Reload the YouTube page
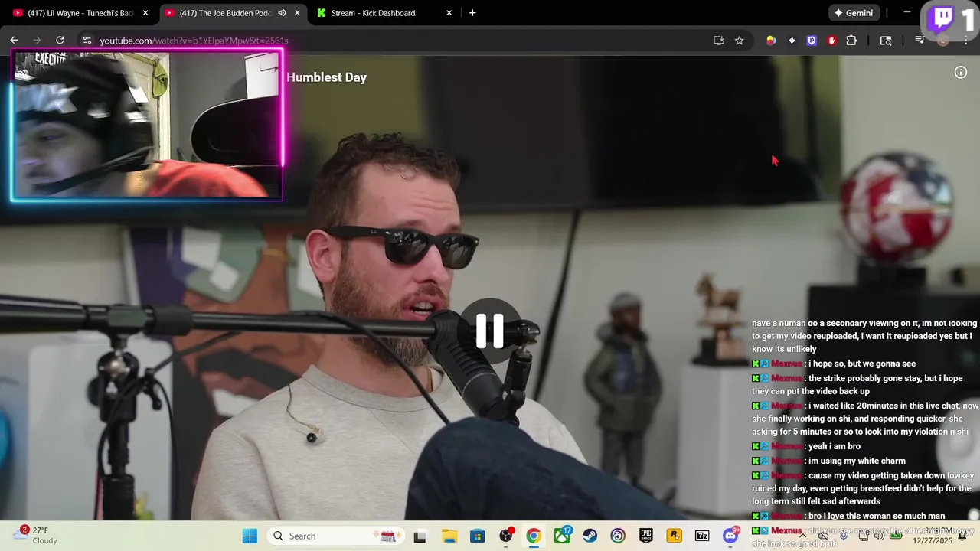 coord(60,41)
